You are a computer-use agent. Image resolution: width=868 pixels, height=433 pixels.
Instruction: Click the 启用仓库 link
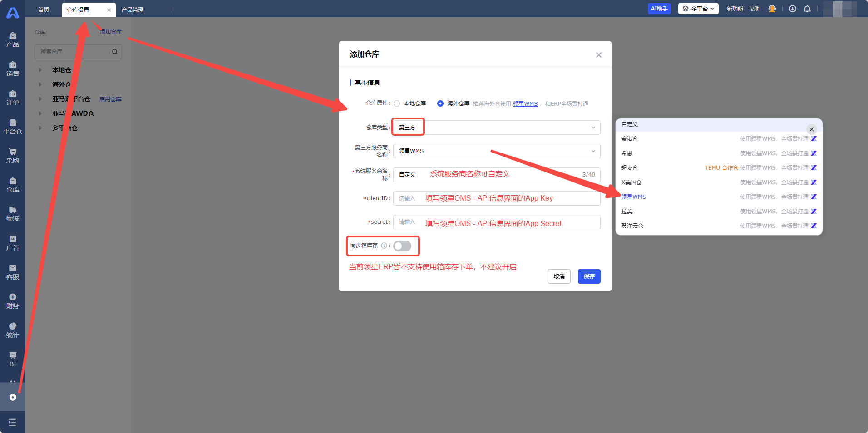[x=110, y=99]
